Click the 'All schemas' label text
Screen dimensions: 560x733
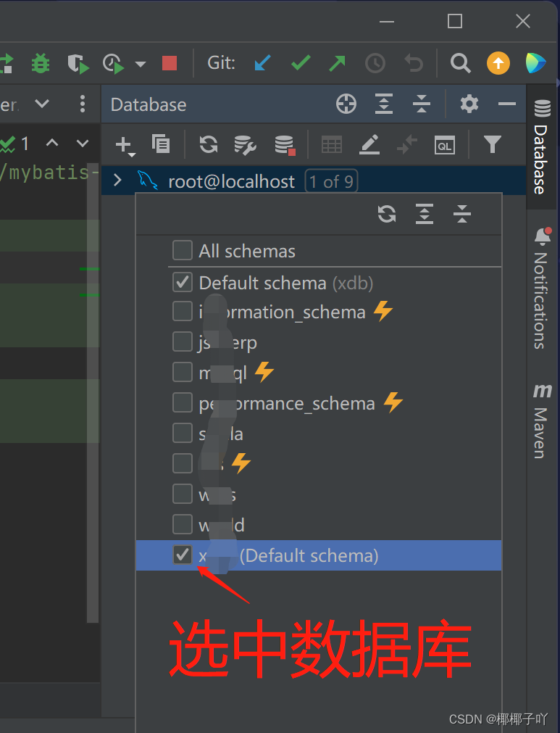(x=247, y=252)
